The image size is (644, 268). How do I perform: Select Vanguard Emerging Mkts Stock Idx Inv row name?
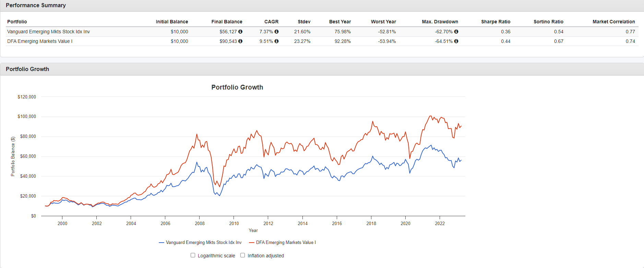(x=48, y=32)
